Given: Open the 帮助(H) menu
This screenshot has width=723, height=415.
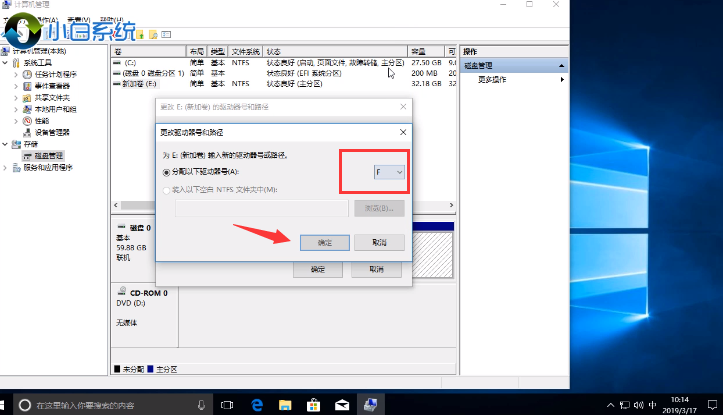Looking at the screenshot, I should [112, 20].
